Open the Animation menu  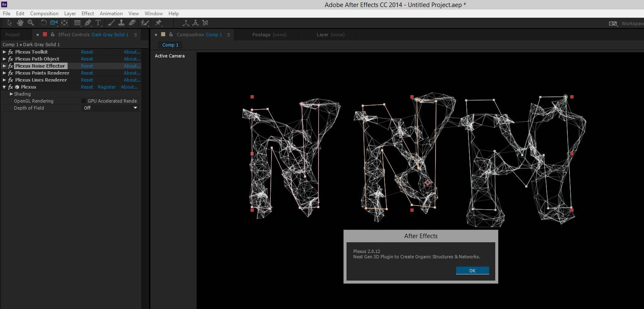111,14
